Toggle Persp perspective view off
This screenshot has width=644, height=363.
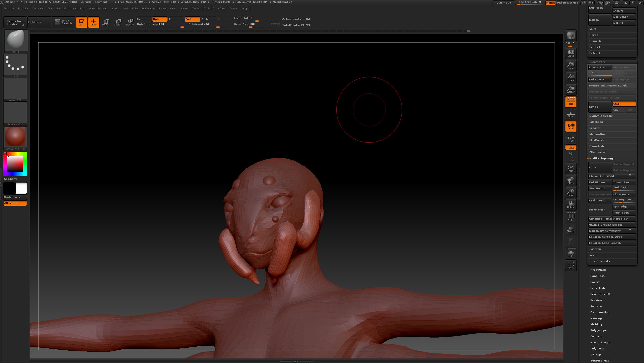point(571,102)
